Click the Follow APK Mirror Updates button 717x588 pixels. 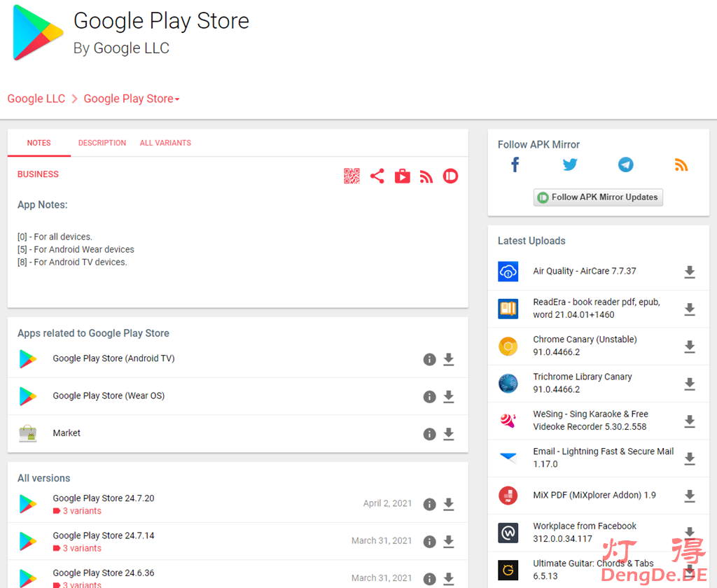point(598,197)
